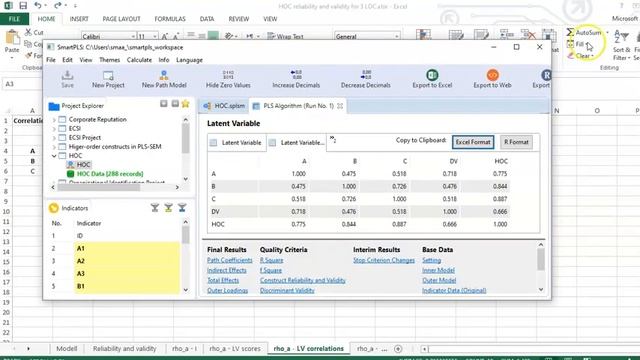
Task: Click the new sheet plus icon in Excel
Action: tap(398, 349)
